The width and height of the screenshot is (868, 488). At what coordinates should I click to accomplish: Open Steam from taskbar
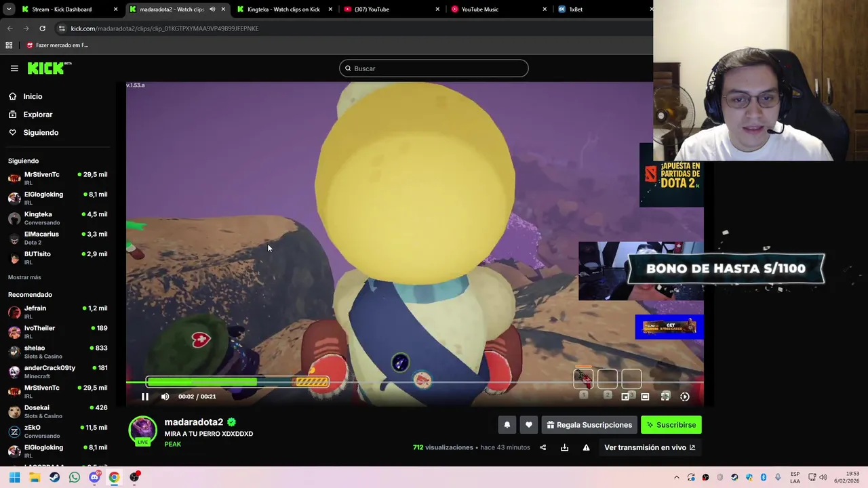pyautogui.click(x=54, y=477)
